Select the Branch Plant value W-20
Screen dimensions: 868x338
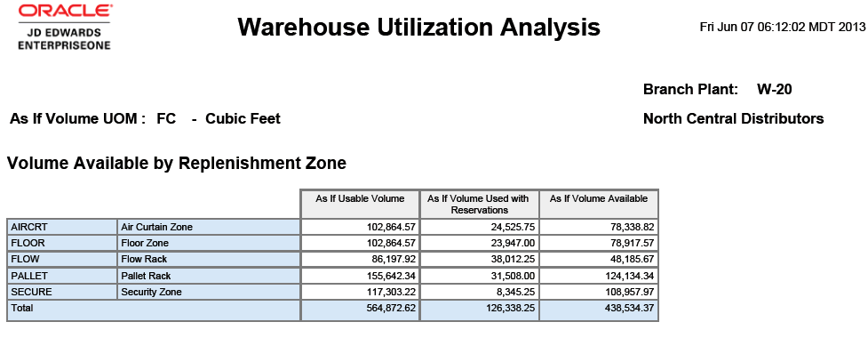pyautogui.click(x=774, y=89)
